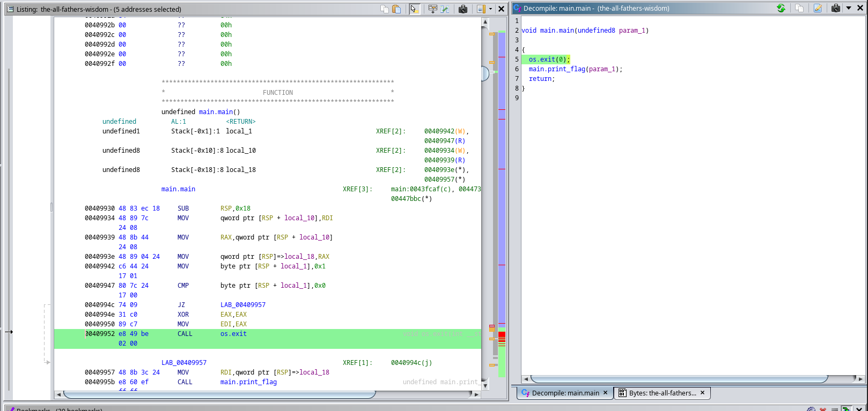The width and height of the screenshot is (868, 411).
Task: Open the Decompile panel menu arrow
Action: tap(849, 8)
